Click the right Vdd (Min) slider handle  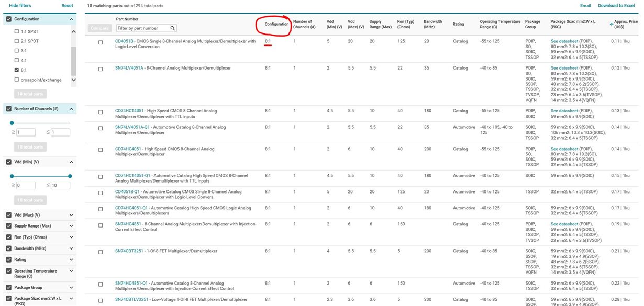(70, 176)
